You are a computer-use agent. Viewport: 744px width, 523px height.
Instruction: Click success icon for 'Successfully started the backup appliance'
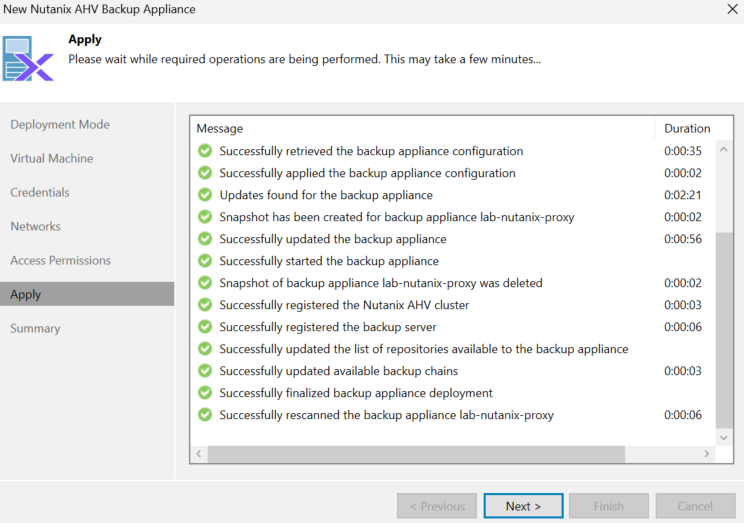coord(205,261)
